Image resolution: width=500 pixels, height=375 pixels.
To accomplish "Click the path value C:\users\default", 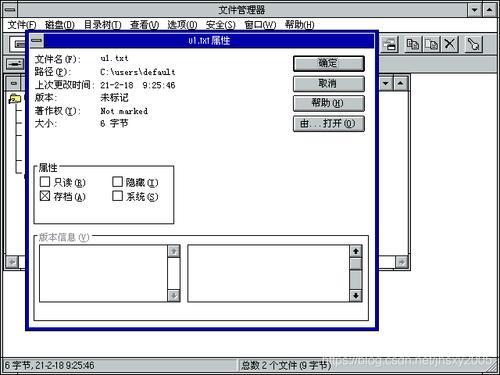I will coord(138,72).
